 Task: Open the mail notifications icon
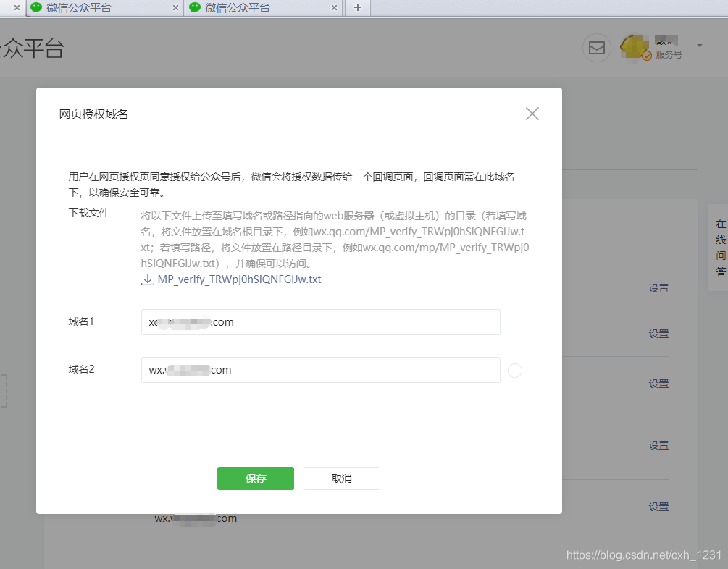[x=596, y=48]
